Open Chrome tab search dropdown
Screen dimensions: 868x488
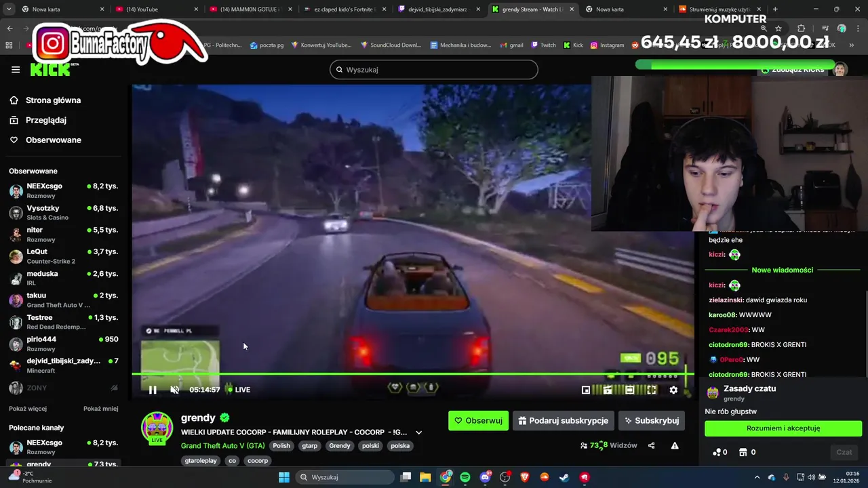point(8,9)
